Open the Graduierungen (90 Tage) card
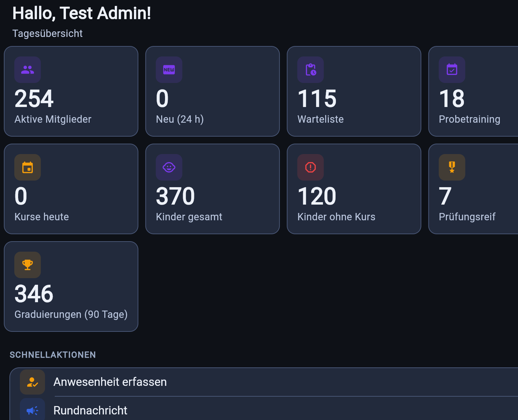 click(x=71, y=287)
